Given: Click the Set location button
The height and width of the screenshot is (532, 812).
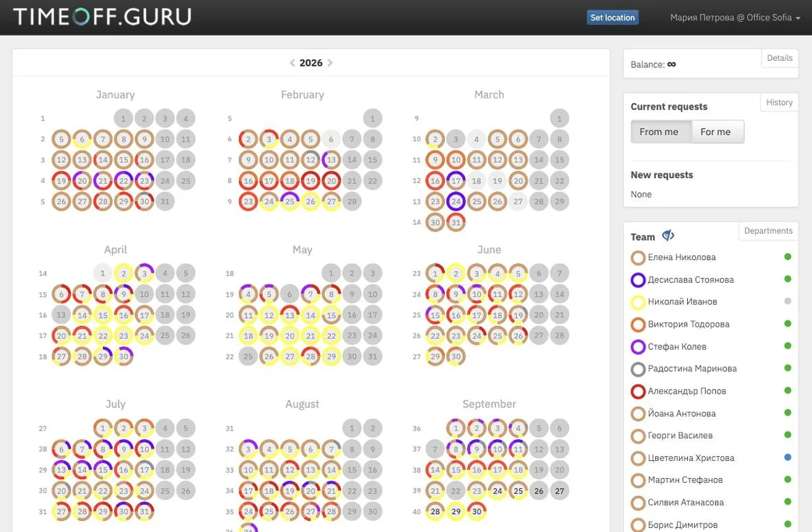Looking at the screenshot, I should (613, 18).
